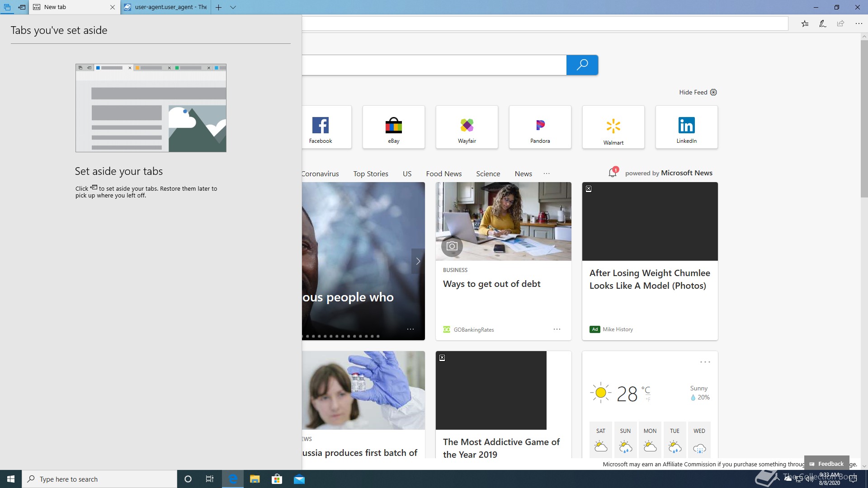Open the Wayfair top site tile
The height and width of the screenshot is (488, 868).
467,127
